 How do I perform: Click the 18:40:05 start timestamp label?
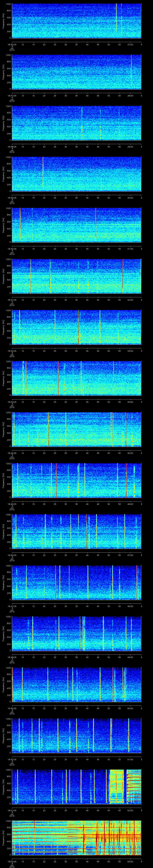pyautogui.click(x=12, y=249)
